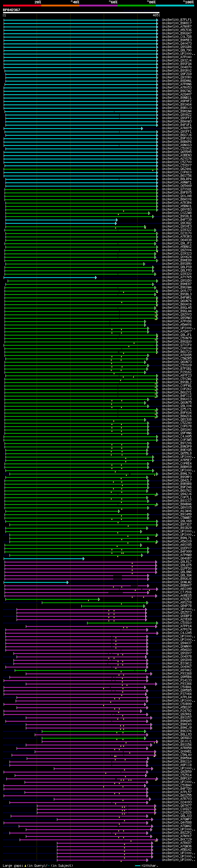The image size is (197, 868).
Task: Select label UniRef100_A7R053
Action: pyautogui.click(x=176, y=88)
